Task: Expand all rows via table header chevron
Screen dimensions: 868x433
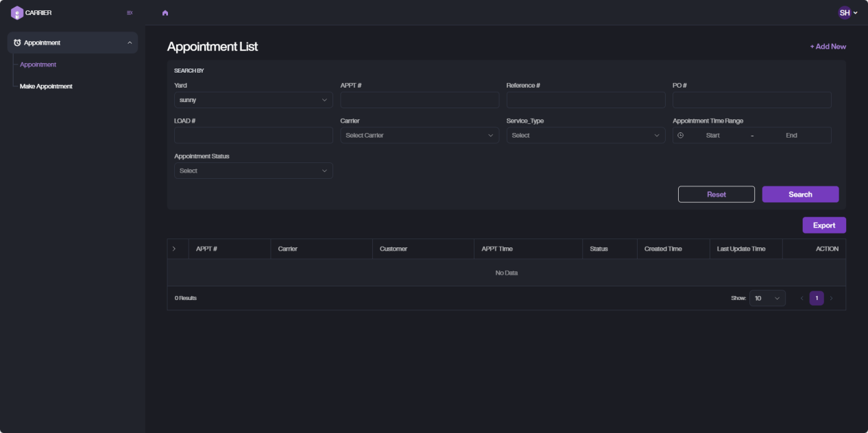Action: [174, 249]
